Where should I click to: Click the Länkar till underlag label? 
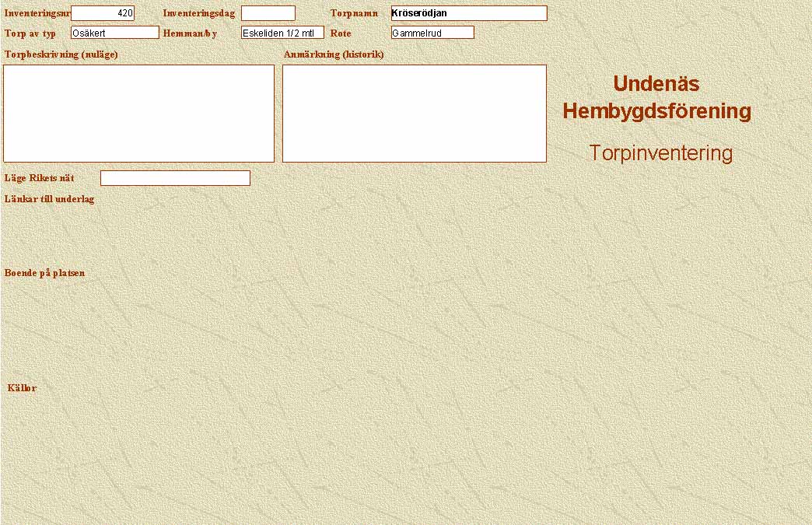(49, 199)
